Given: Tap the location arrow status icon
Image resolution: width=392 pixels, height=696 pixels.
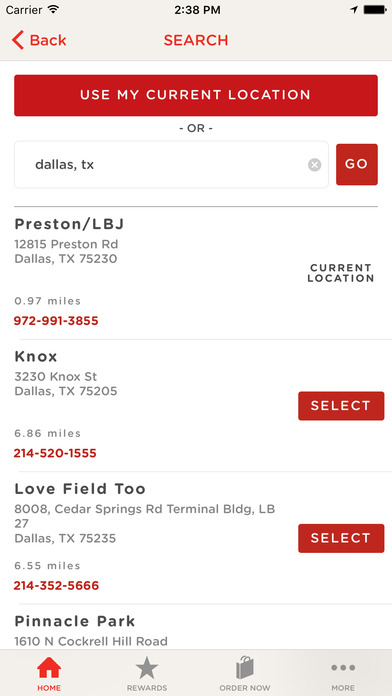Looking at the screenshot, I should coord(354,10).
